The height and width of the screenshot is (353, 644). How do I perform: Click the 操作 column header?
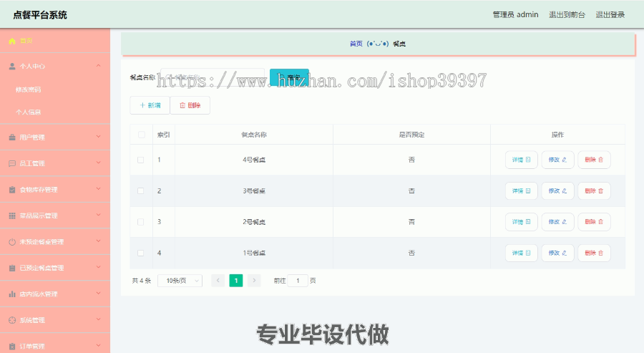tap(557, 135)
